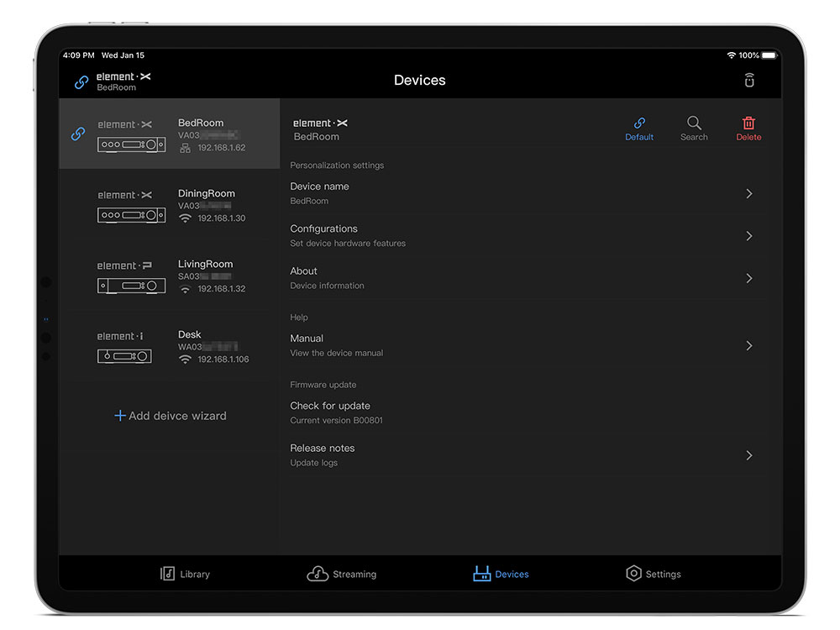Open the Manual row chevron
840x630 pixels.
(748, 345)
